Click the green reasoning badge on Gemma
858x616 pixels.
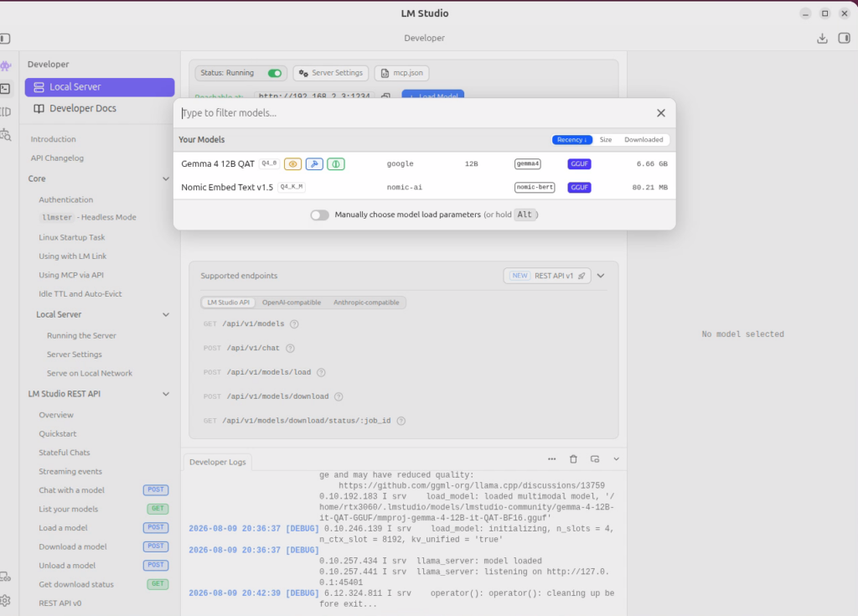point(336,163)
